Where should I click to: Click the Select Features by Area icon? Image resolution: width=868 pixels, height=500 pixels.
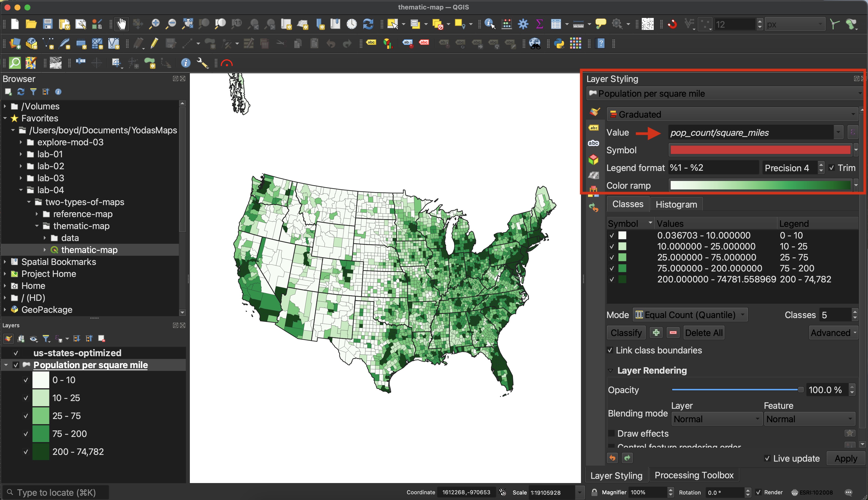tap(390, 24)
